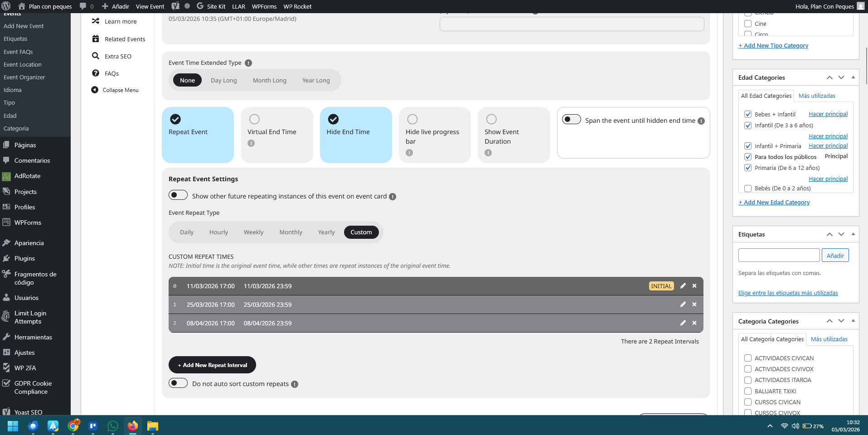Click the Etiquetas tag input field
This screenshot has width=868, height=435.
[x=779, y=255]
